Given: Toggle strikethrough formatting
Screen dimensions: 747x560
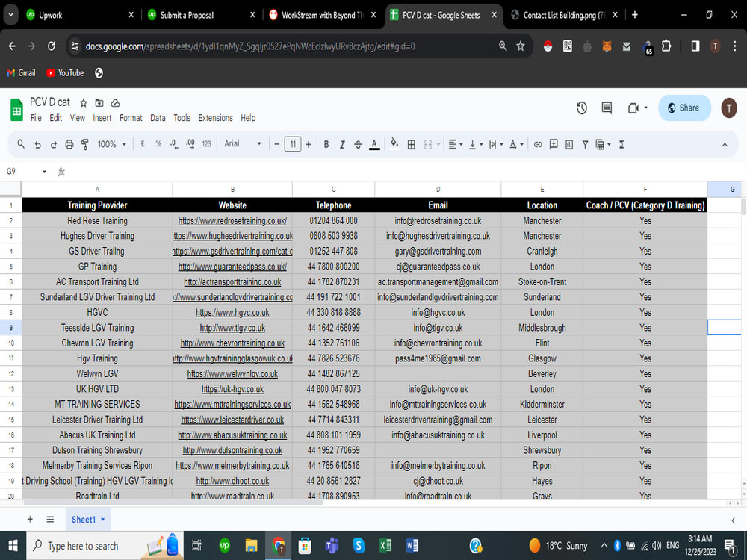Looking at the screenshot, I should tap(359, 144).
